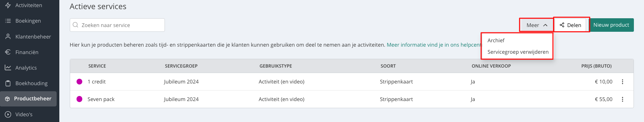Image resolution: width=644 pixels, height=122 pixels.
Task: Open three-dot menu for 1 credit row
Action: click(622, 82)
